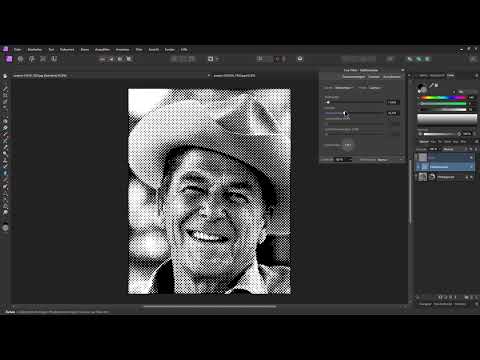Select the first document tab
The image size is (480, 360).
point(40,76)
